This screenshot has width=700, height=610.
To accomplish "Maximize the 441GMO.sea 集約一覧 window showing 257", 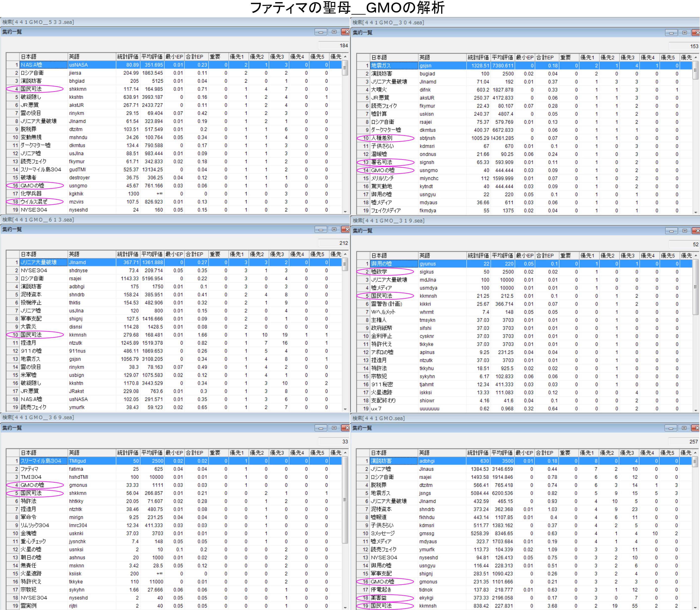I will coord(684,428).
